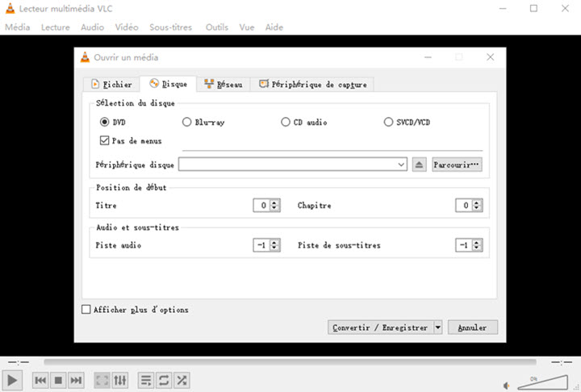Increase the Piste audio value
This screenshot has width=581, height=392.
[x=274, y=242]
